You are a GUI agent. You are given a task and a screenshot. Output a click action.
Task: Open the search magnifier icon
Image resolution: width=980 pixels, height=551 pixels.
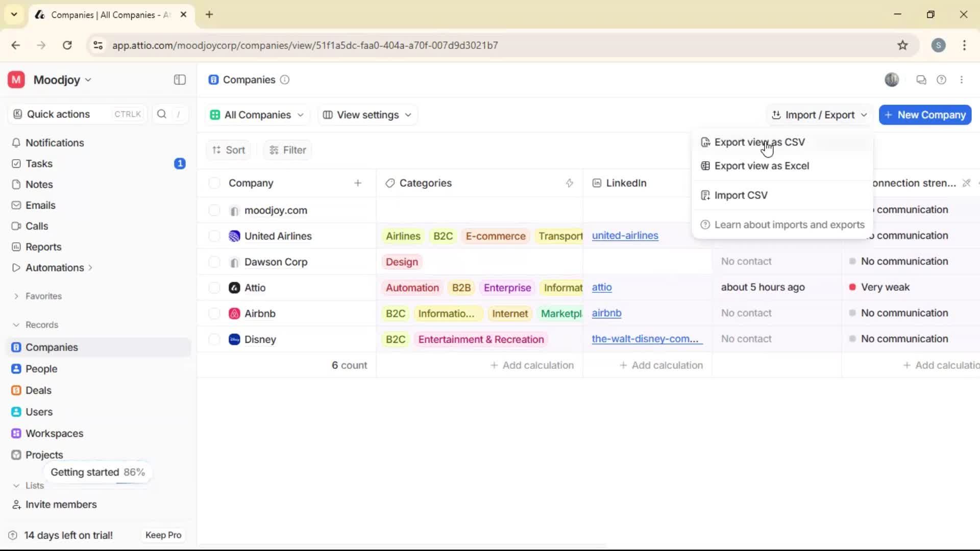pos(162,114)
